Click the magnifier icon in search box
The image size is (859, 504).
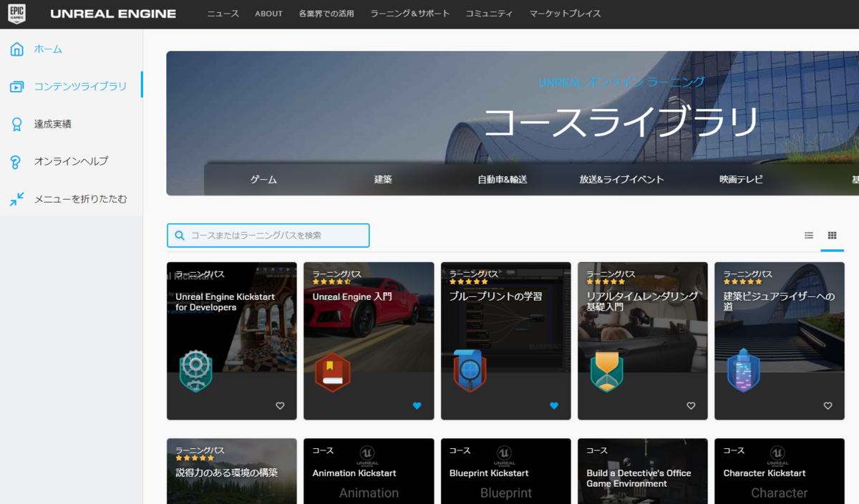tap(179, 236)
